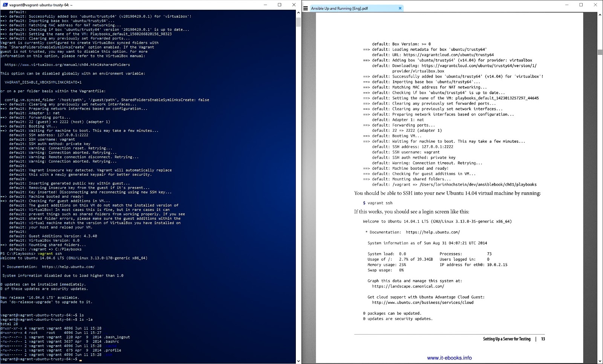Click 'Processes: 73' in the PDF
Screen dimensions: 603x364
pyautogui.click(x=465, y=254)
